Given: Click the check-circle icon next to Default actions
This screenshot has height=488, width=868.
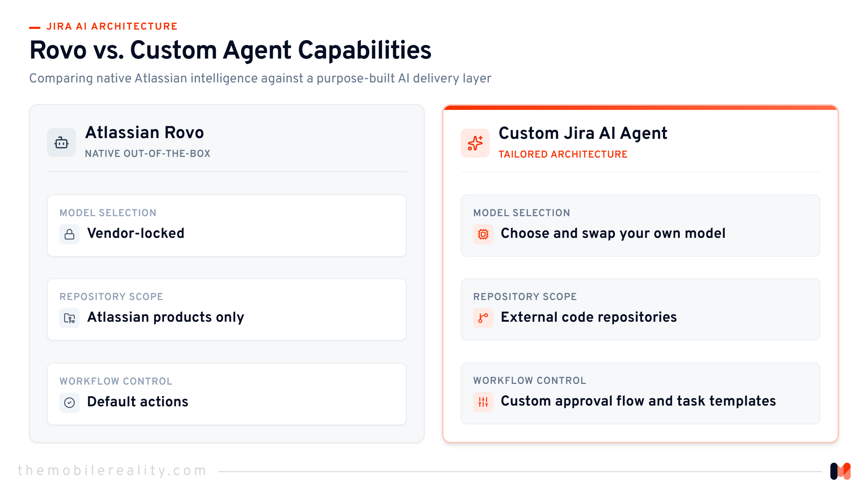Looking at the screenshot, I should tap(69, 402).
